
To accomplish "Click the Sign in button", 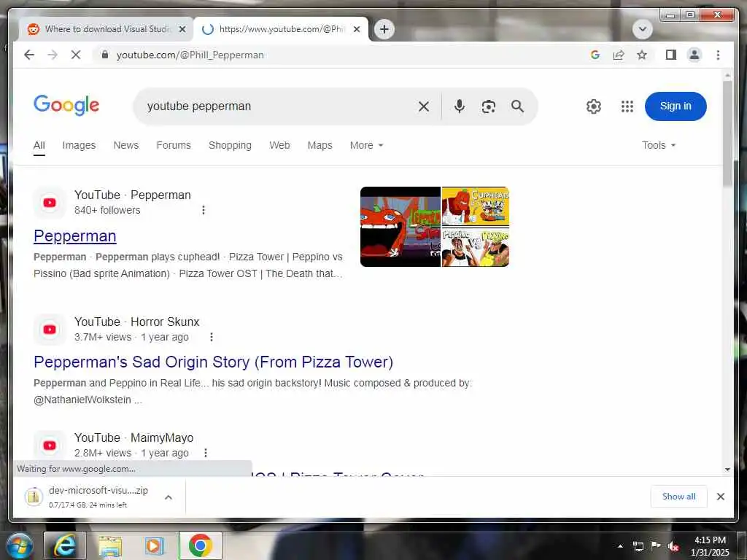I will pos(676,106).
